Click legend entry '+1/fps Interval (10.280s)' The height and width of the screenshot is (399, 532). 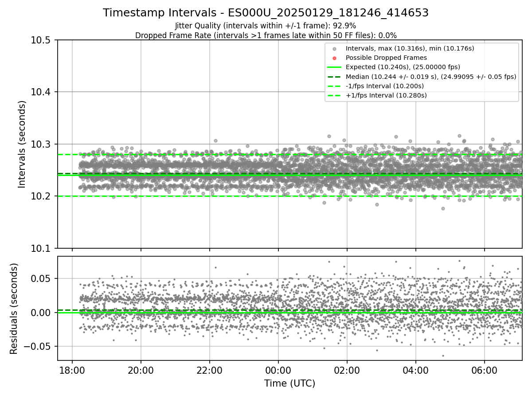[386, 95]
